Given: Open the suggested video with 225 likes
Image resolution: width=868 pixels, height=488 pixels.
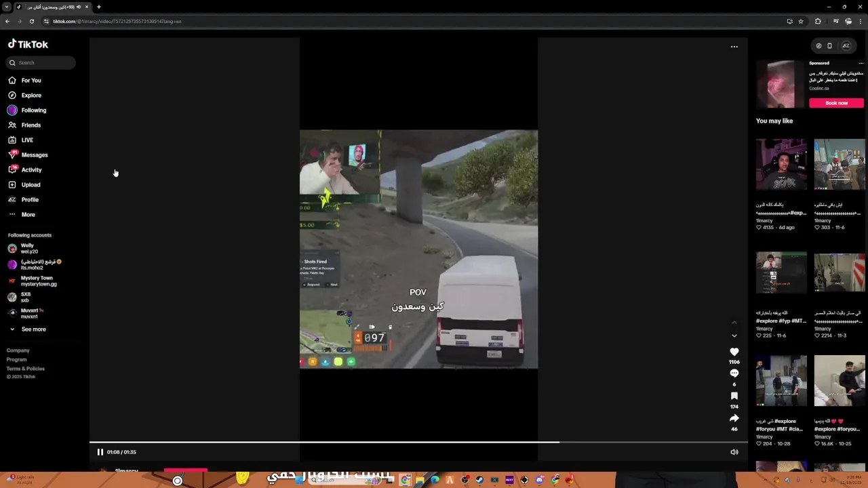Looking at the screenshot, I should pyautogui.click(x=781, y=272).
